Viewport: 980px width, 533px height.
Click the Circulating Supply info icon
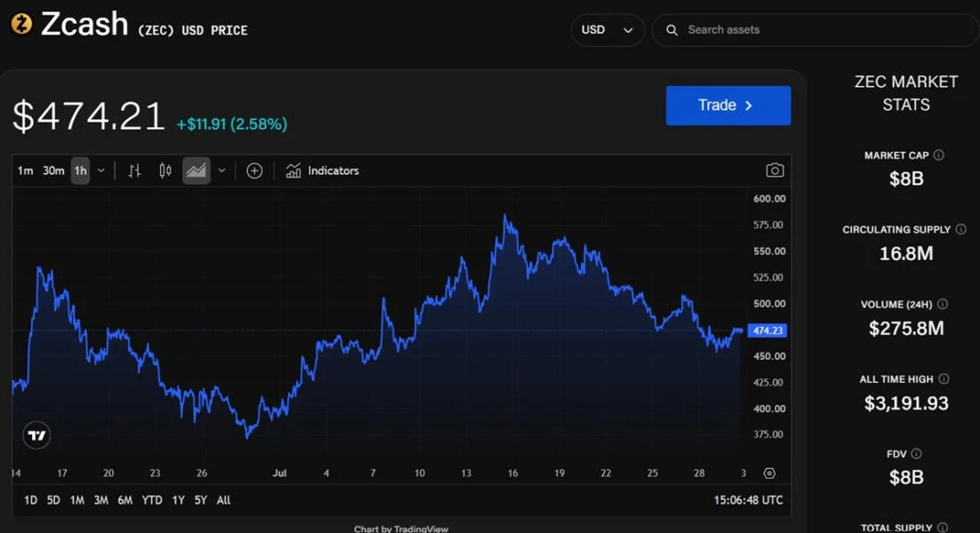click(960, 229)
